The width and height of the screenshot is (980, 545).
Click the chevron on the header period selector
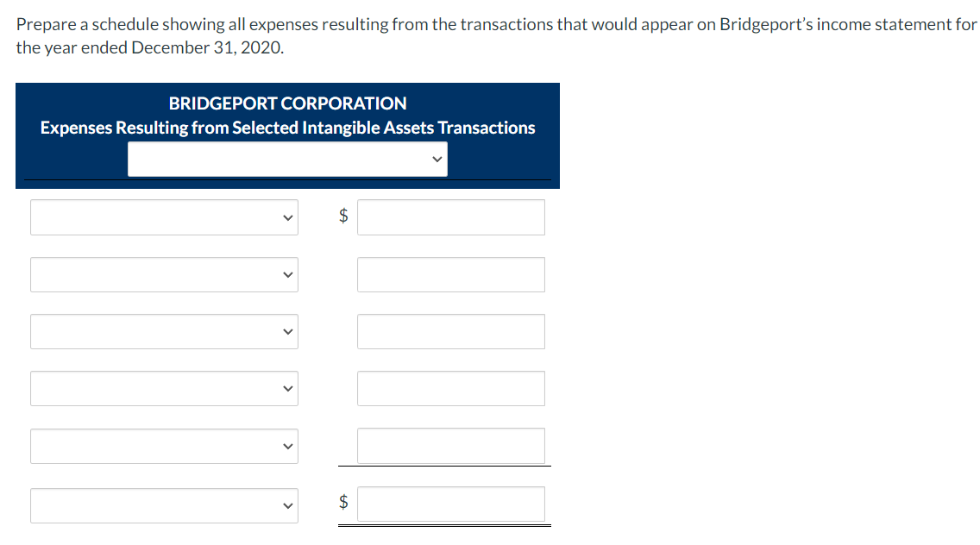point(438,159)
